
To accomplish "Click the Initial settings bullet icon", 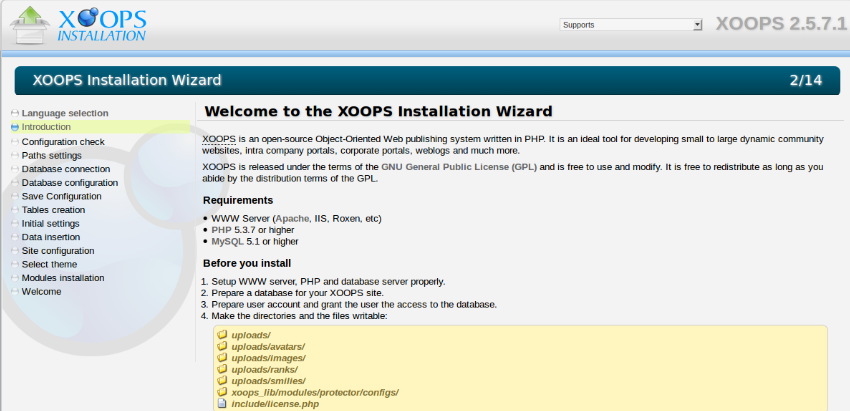I will 15,223.
